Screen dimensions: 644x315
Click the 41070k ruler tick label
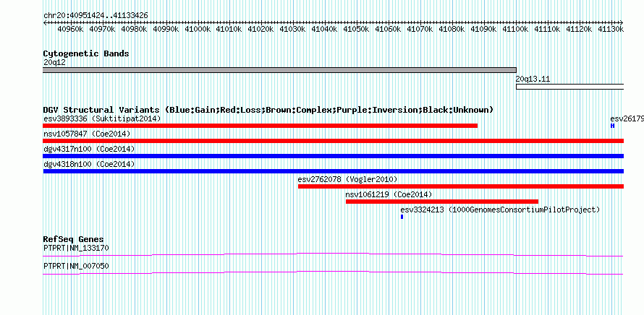tap(420, 30)
